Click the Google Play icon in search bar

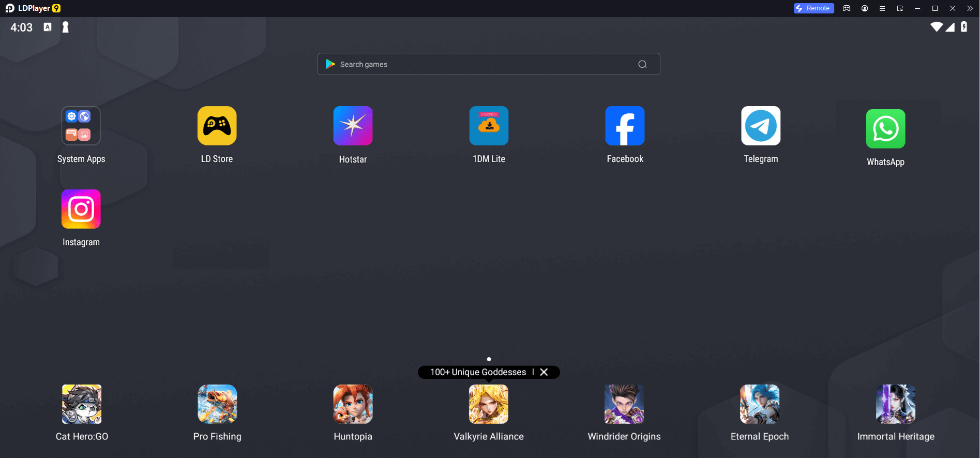(x=330, y=64)
